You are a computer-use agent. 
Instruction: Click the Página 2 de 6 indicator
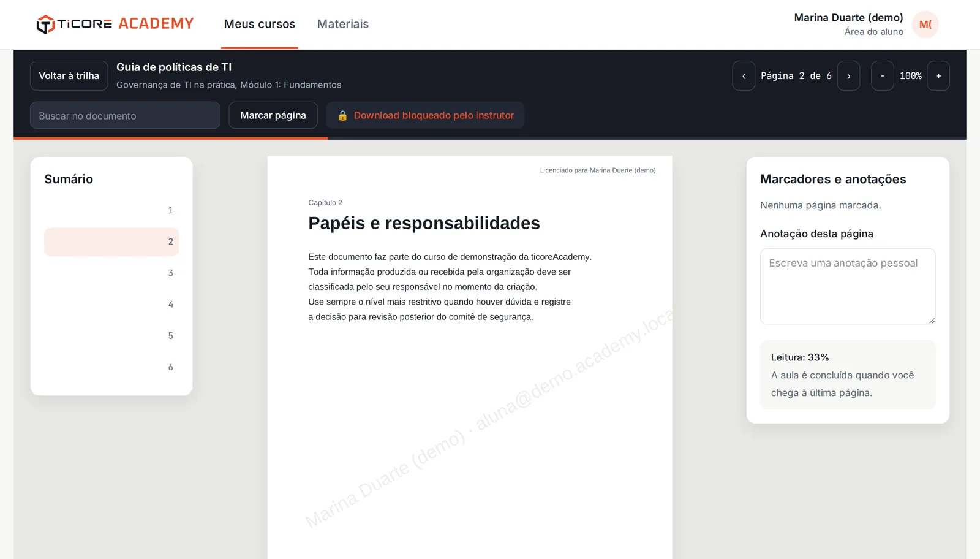coord(796,76)
